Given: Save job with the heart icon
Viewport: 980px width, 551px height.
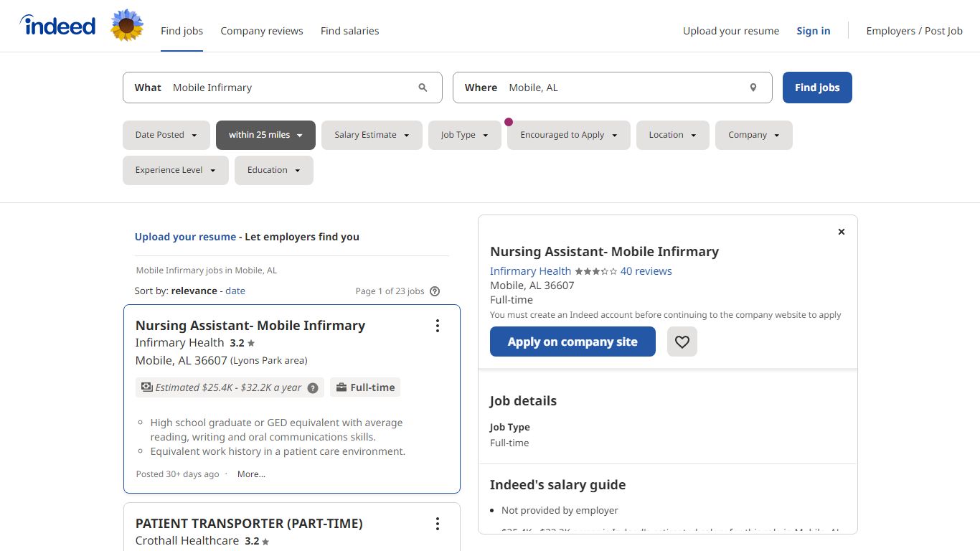Looking at the screenshot, I should click(x=682, y=342).
